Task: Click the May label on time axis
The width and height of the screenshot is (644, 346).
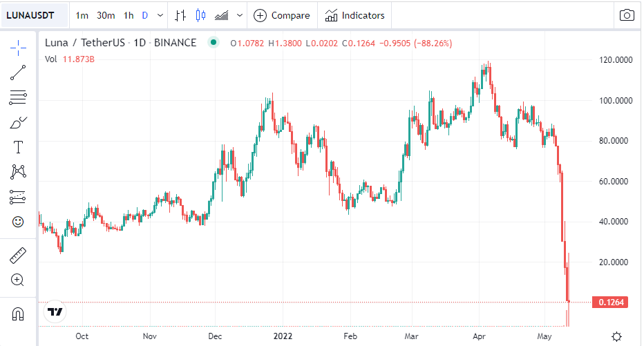Action: coord(544,336)
